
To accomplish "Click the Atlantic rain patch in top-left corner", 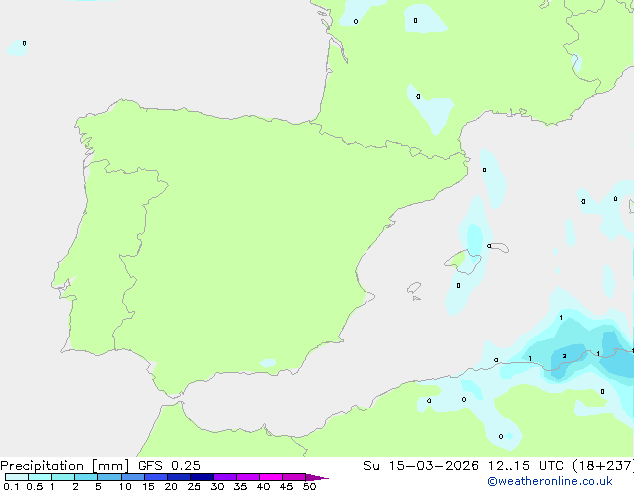I will click(18, 46).
